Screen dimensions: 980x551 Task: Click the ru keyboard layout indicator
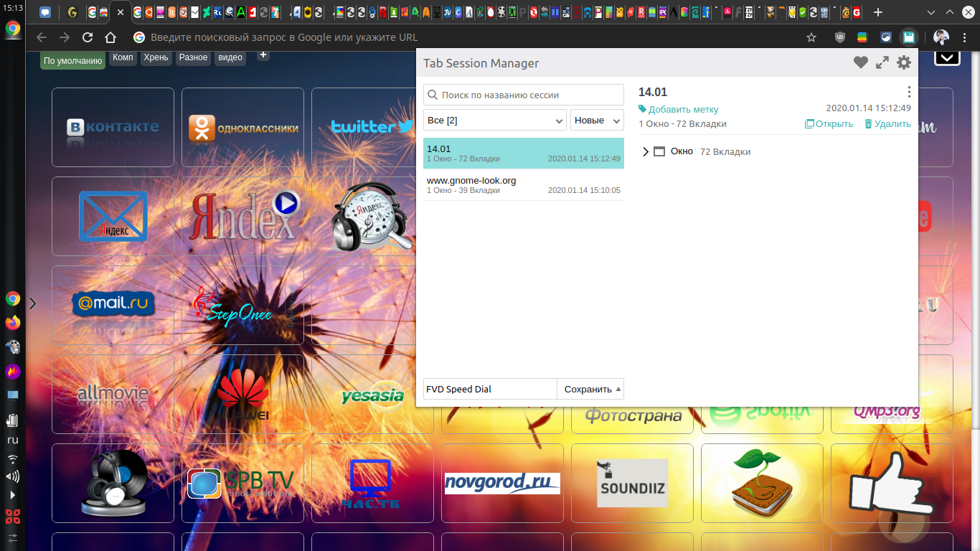click(x=13, y=440)
